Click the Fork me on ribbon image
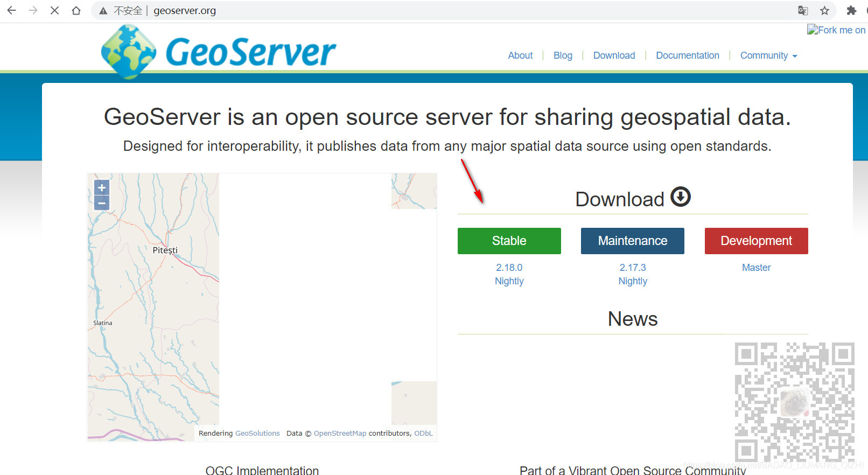The image size is (868, 475). point(836,30)
